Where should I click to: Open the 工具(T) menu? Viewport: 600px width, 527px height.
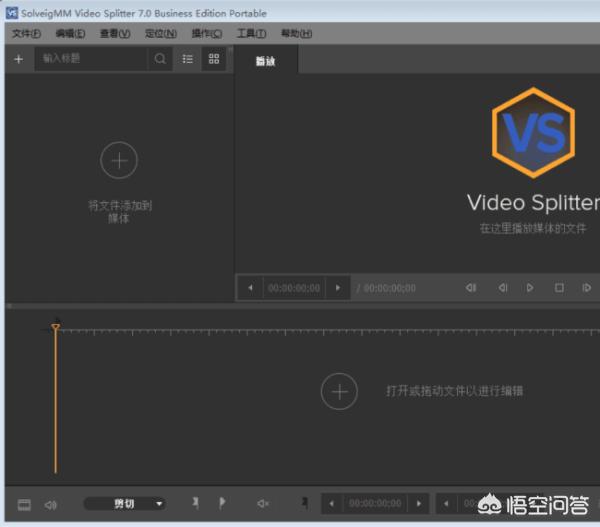point(251,34)
